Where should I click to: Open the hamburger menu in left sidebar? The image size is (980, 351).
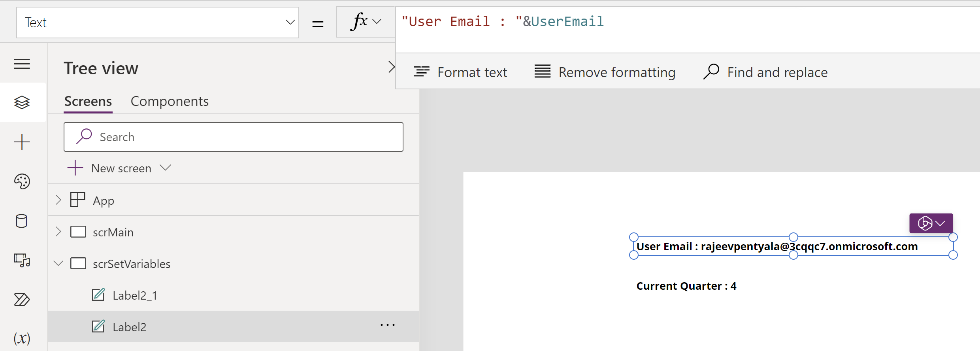click(x=22, y=64)
